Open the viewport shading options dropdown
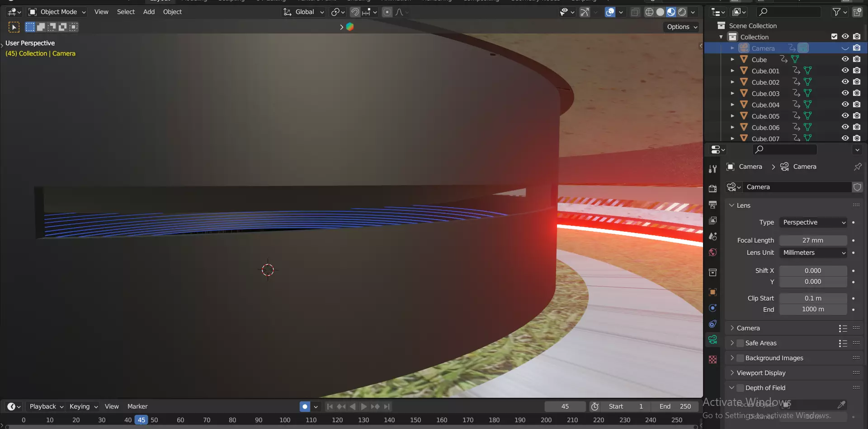The width and height of the screenshot is (868, 429). (x=693, y=12)
